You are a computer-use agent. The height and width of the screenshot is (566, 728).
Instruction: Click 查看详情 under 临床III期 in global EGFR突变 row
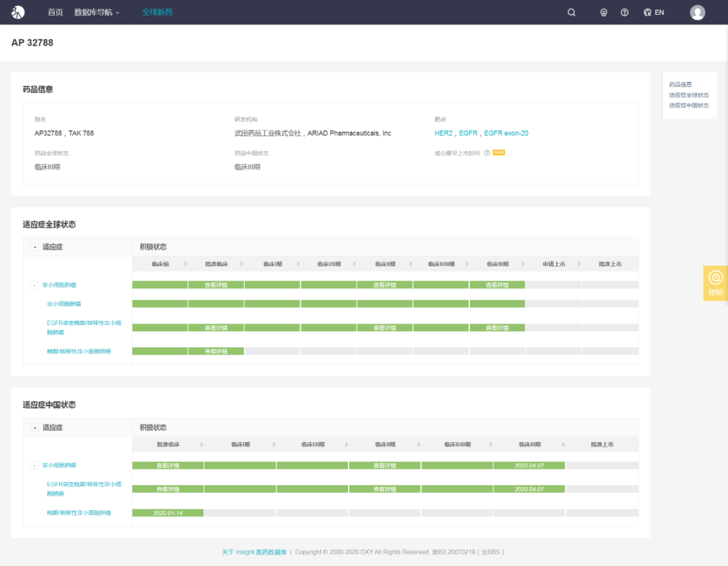497,328
